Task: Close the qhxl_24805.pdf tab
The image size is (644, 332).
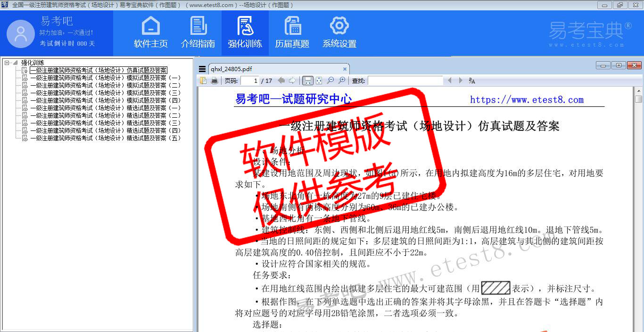Action: click(x=345, y=69)
